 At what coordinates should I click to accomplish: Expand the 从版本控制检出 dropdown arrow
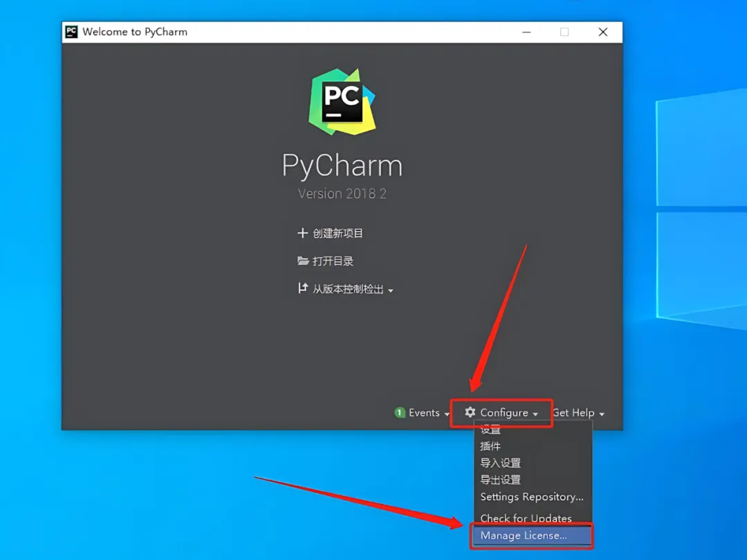(x=391, y=290)
